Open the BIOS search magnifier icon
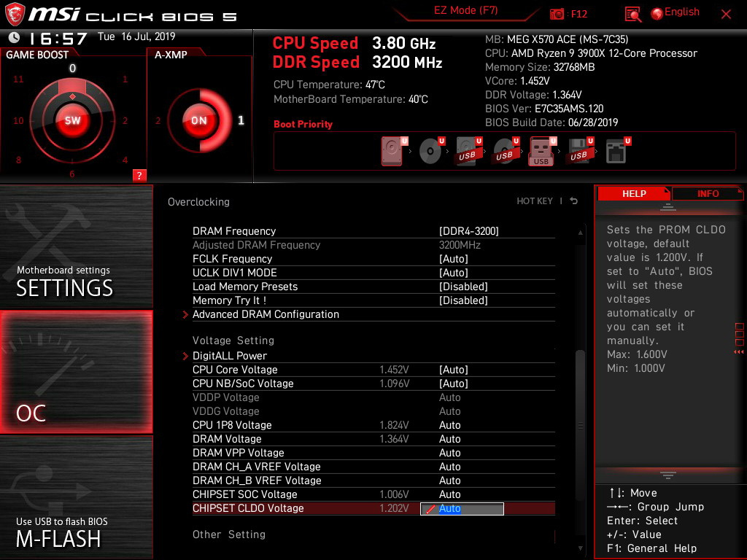 (x=632, y=15)
